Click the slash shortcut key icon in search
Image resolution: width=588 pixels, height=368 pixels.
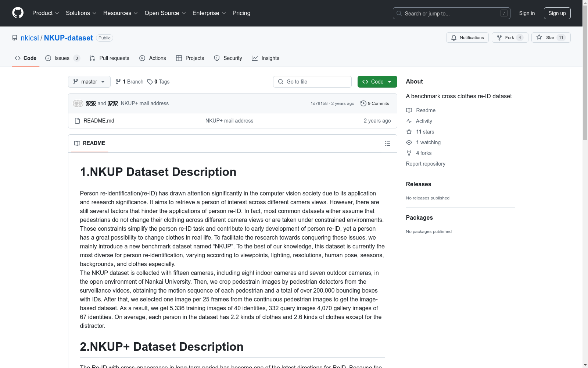[x=504, y=13]
